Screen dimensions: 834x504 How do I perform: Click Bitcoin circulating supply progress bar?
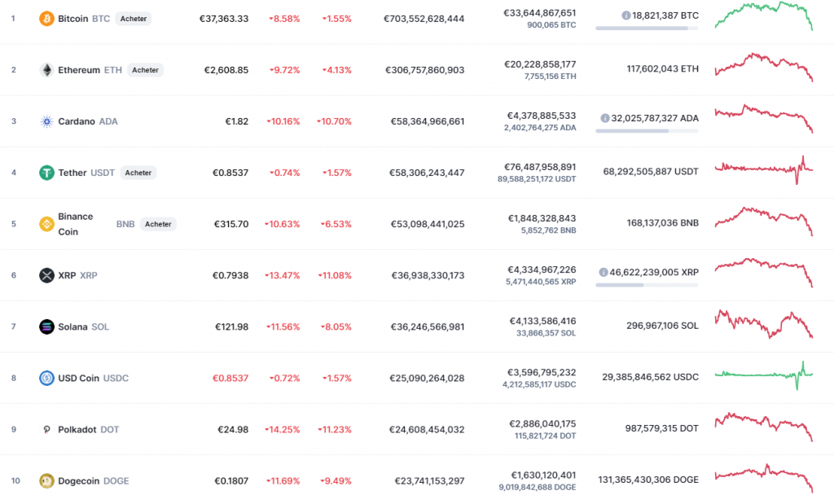point(647,28)
